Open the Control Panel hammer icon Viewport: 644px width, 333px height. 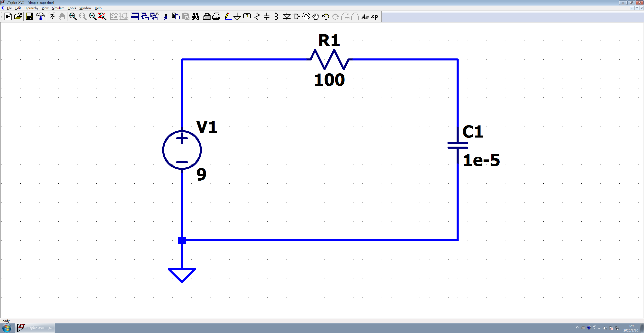click(41, 17)
